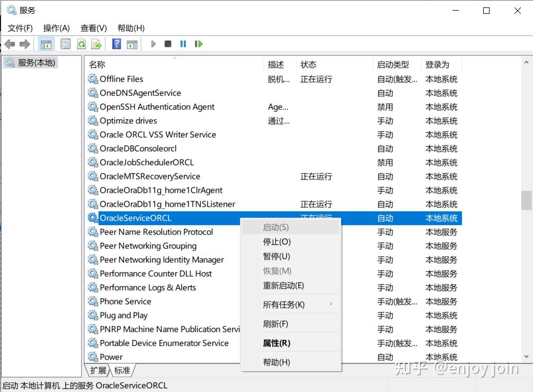Choose 停止(O) in the context menu
The image size is (533, 392).
(291, 242)
